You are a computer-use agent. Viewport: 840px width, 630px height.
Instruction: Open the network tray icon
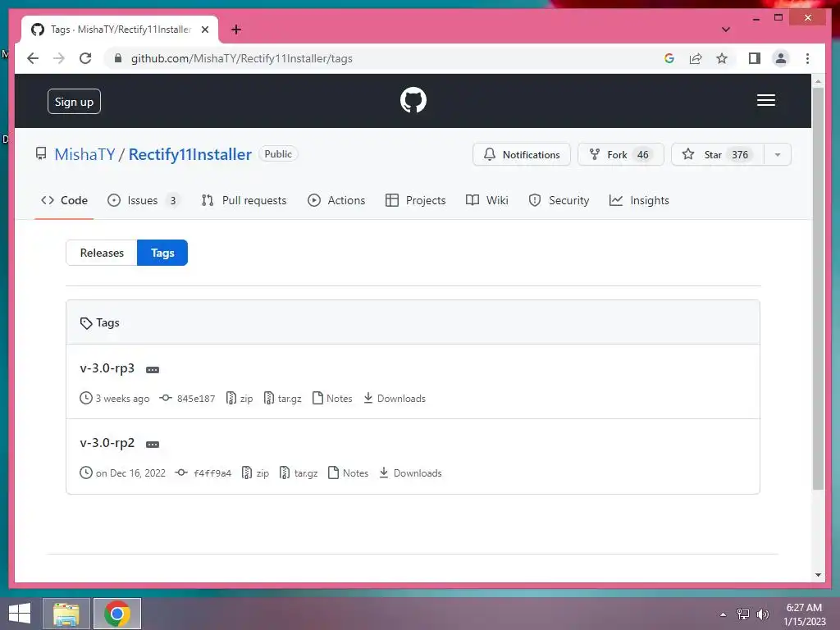click(743, 614)
